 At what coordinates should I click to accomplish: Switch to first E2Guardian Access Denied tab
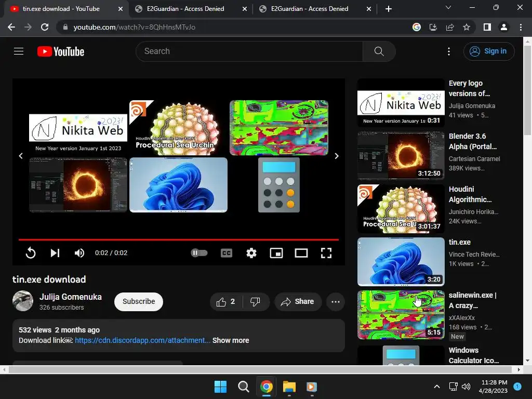coord(185,9)
